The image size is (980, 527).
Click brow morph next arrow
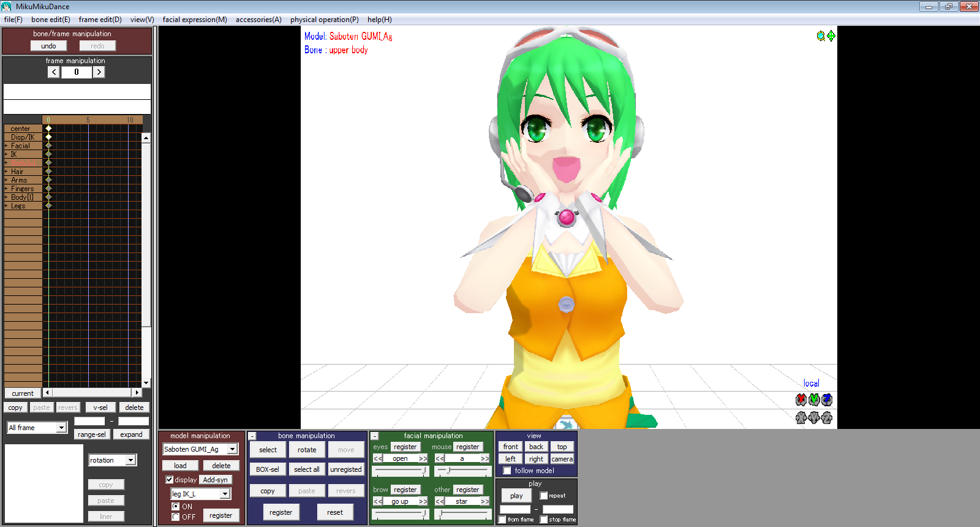pos(423,501)
